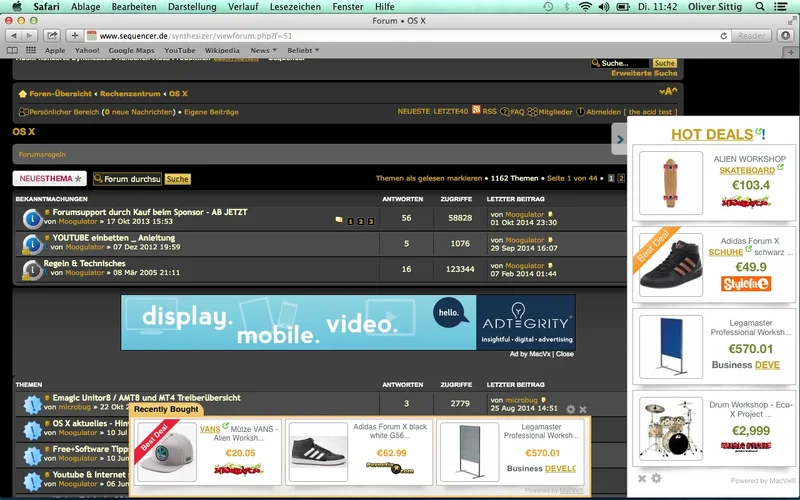
Task: Open the Darstellung menu
Action: coord(192,7)
